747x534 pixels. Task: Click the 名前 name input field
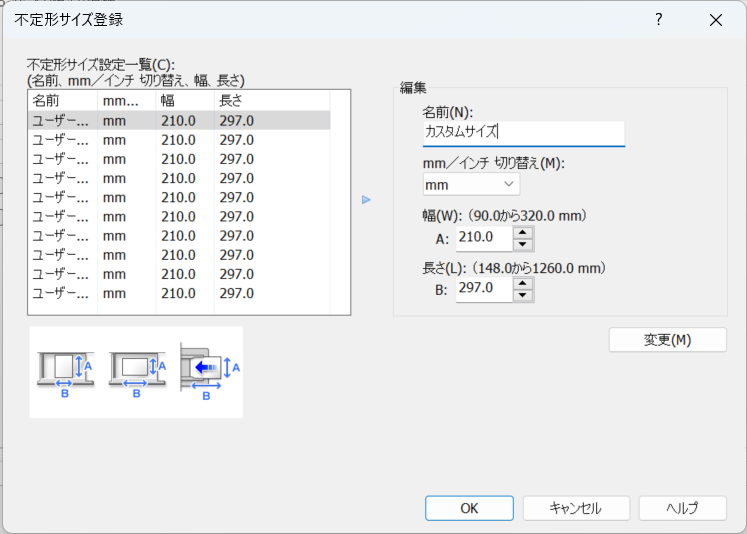tap(522, 132)
